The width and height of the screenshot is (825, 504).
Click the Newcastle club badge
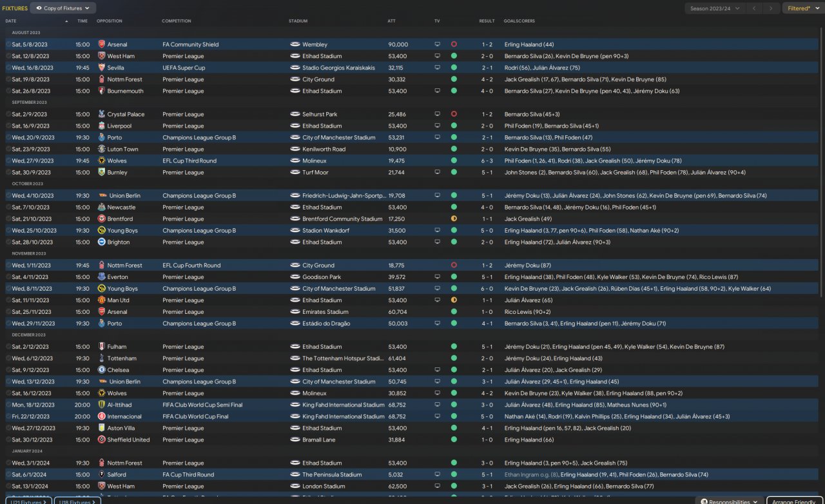coord(102,207)
